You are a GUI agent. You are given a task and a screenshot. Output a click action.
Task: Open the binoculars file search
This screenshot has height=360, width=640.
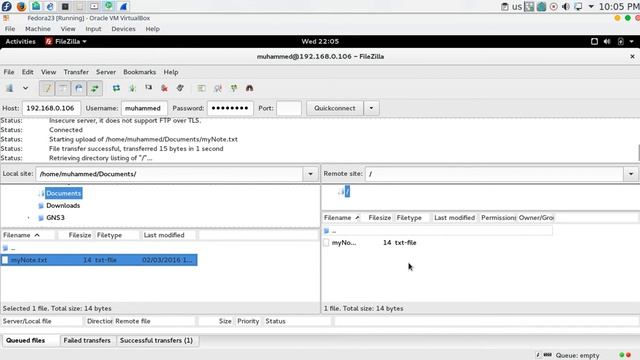pyautogui.click(x=249, y=88)
